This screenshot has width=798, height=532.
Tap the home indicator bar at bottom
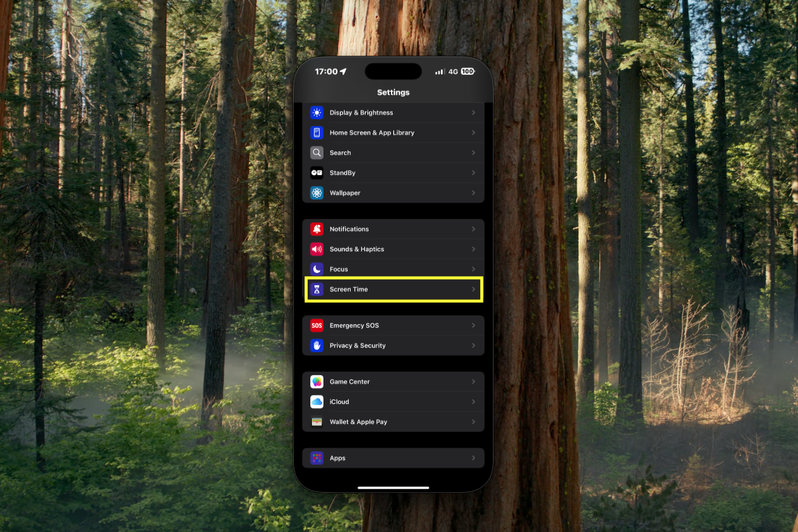pos(393,487)
